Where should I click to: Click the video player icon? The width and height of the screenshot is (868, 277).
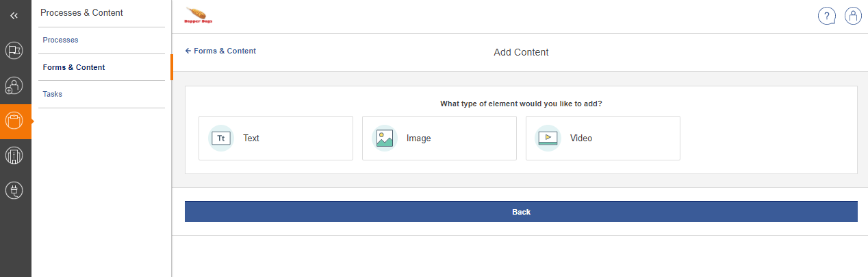[x=548, y=138]
